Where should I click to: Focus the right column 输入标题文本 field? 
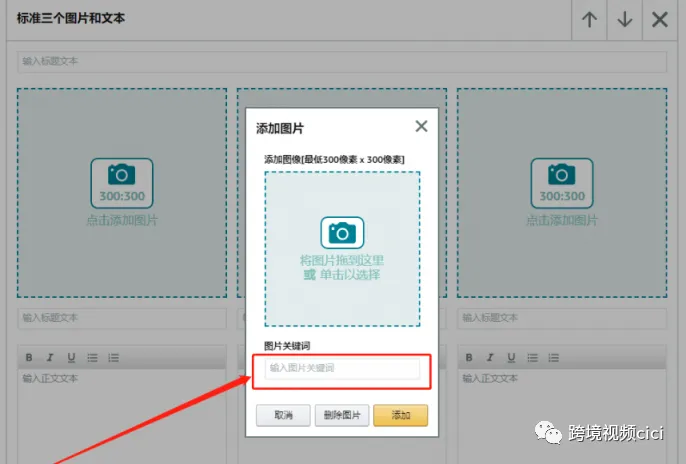pos(562,318)
